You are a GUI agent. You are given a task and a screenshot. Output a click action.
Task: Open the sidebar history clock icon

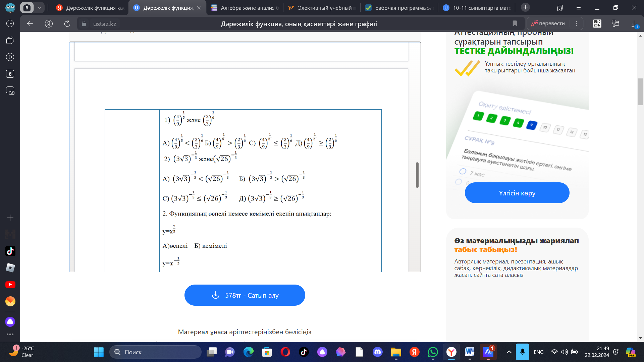pyautogui.click(x=10, y=23)
